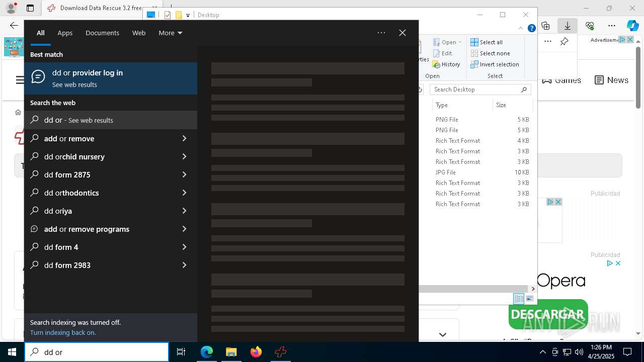The height and width of the screenshot is (362, 644).
Task: Open Task View on the taskbar
Action: pos(181,352)
